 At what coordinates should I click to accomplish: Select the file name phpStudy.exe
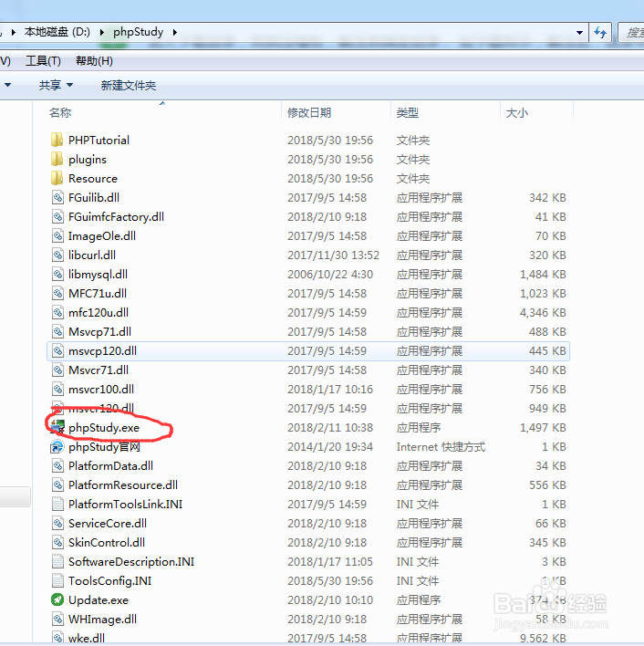pos(104,428)
